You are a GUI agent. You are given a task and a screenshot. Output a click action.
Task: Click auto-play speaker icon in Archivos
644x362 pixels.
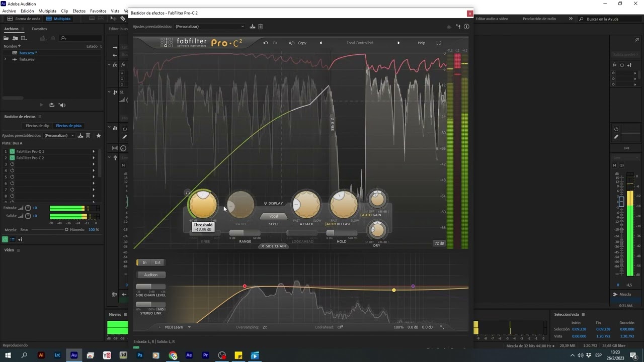point(62,105)
